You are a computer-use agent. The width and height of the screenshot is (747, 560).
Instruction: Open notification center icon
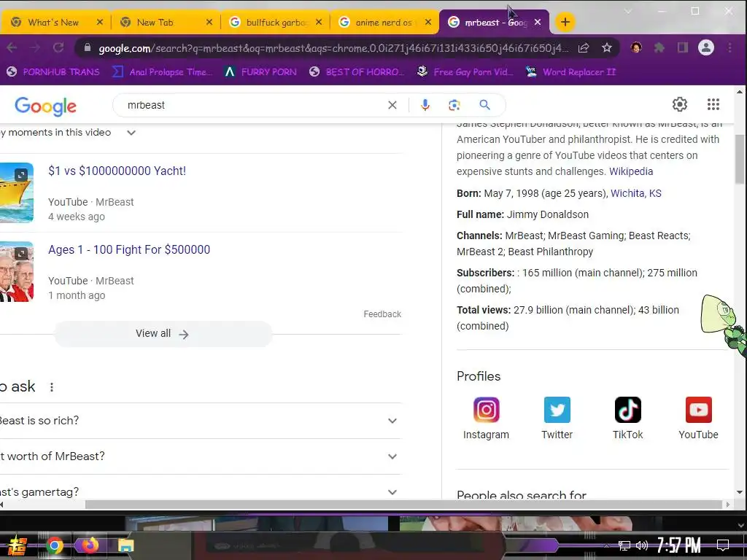pyautogui.click(x=723, y=545)
